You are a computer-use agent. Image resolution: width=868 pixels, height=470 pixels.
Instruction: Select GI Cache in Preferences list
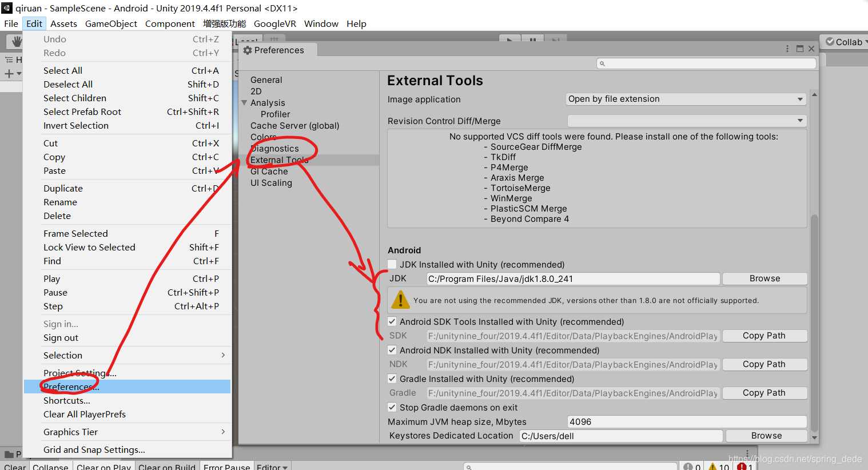[x=269, y=172]
